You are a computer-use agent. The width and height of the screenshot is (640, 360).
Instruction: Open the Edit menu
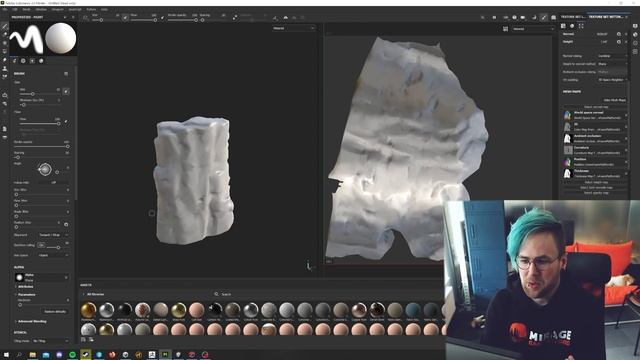point(15,9)
